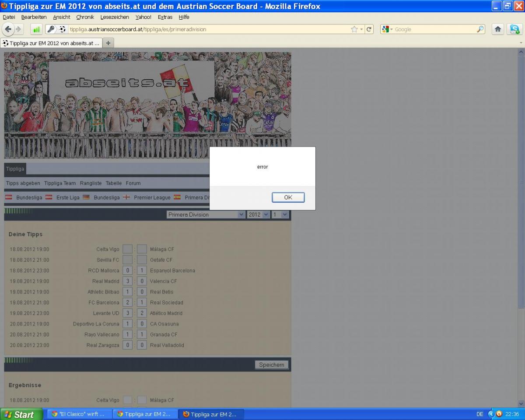525x420 pixels.
Task: Click the Celta Vigo home score field
Action: [127, 249]
